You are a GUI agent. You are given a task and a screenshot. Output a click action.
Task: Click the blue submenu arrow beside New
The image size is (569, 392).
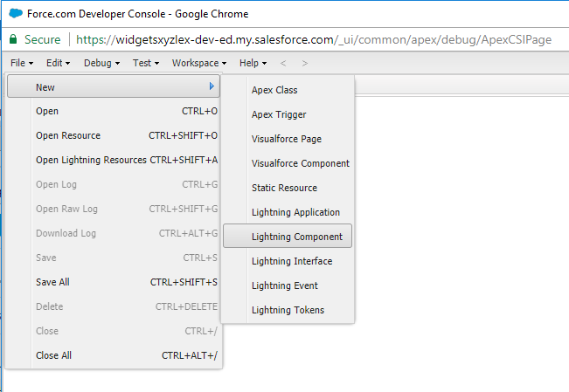click(212, 86)
